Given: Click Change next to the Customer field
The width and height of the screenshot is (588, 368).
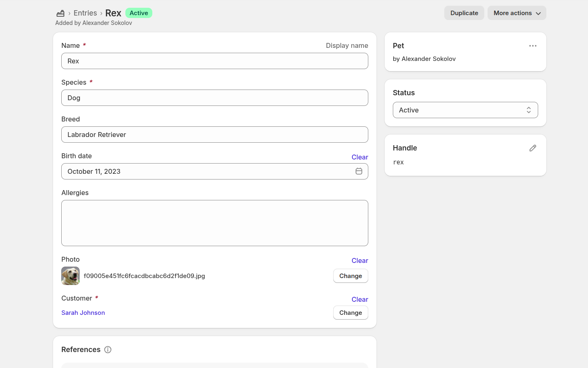Looking at the screenshot, I should (x=351, y=313).
